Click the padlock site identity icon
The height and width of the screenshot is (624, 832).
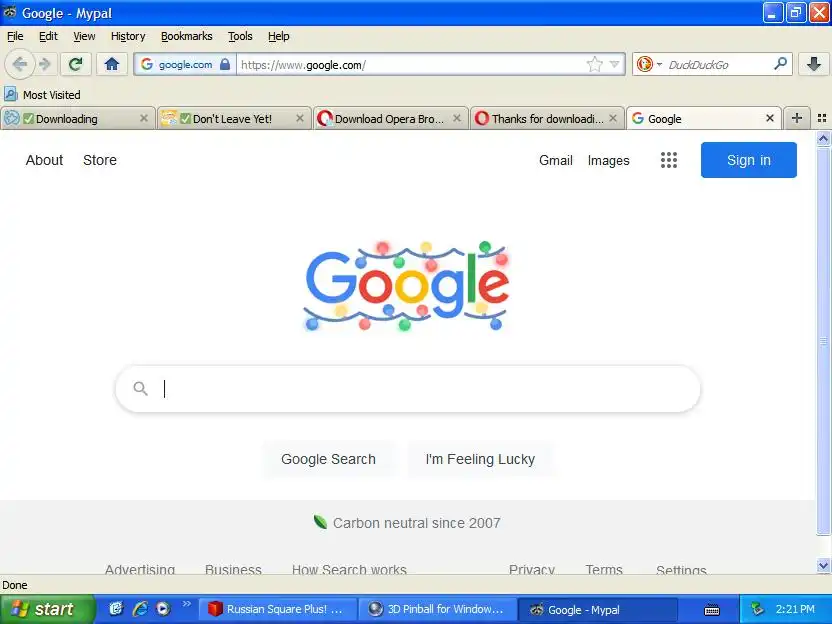pyautogui.click(x=225, y=64)
